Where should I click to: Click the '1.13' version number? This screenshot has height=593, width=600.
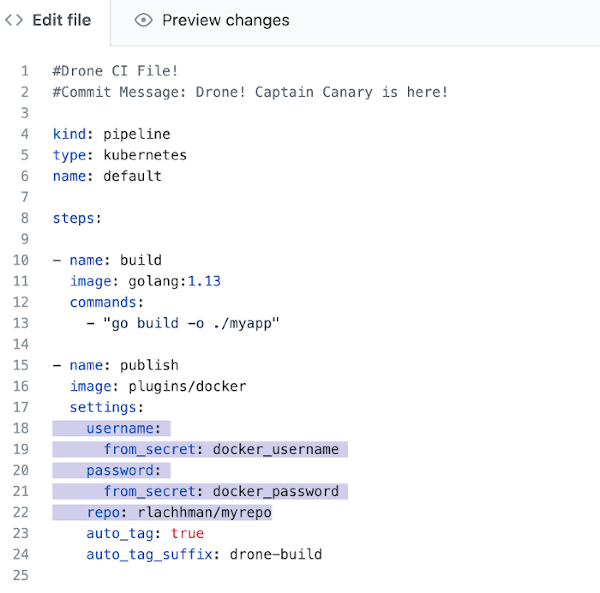coord(204,281)
